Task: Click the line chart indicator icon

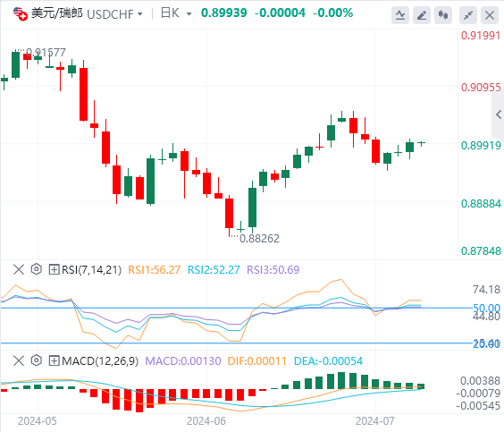Action: [400, 15]
